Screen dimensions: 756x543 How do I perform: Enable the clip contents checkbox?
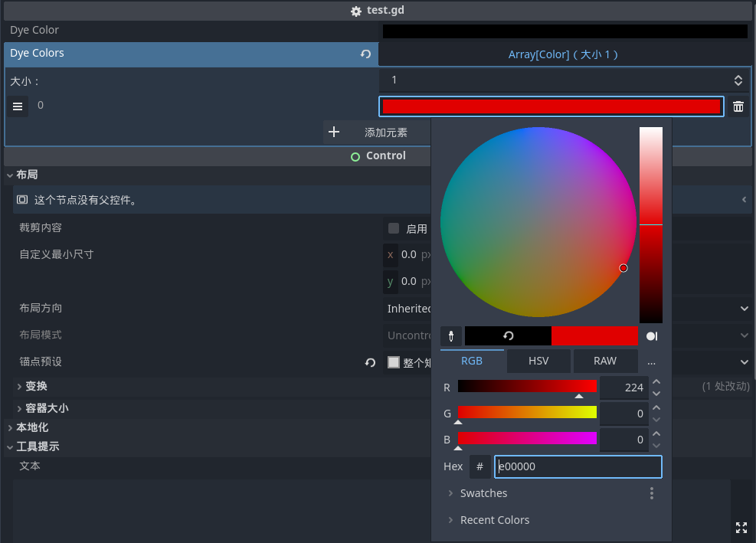tap(394, 228)
